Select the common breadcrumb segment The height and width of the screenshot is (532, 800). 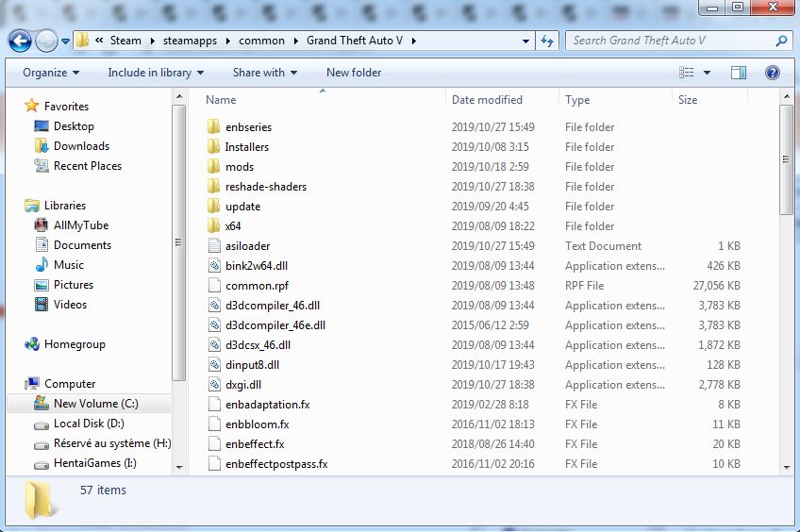[x=261, y=41]
